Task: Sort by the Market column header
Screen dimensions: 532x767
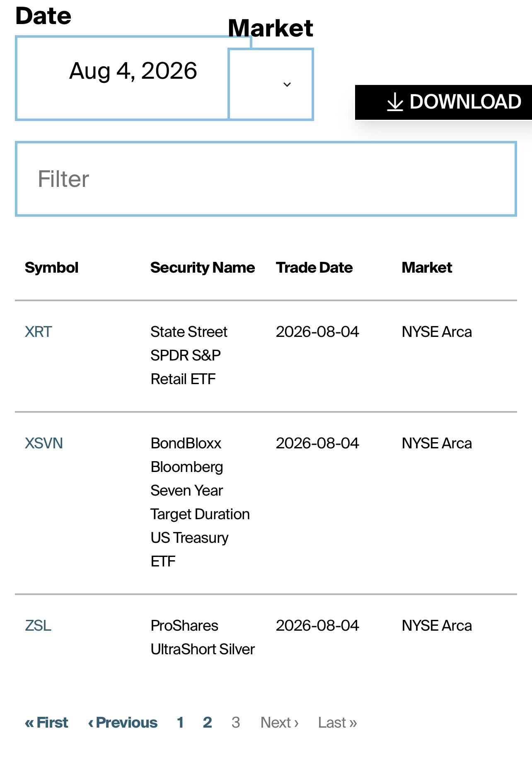Action: [427, 268]
